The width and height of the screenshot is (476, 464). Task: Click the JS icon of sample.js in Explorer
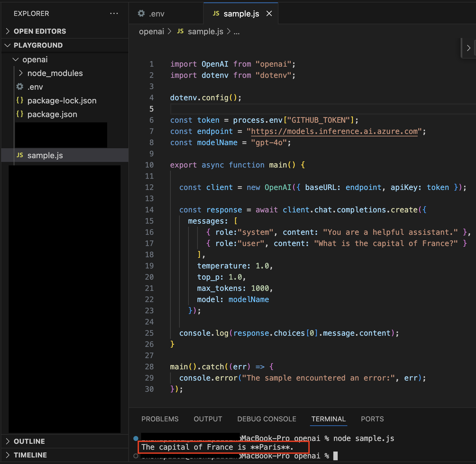(x=20, y=155)
